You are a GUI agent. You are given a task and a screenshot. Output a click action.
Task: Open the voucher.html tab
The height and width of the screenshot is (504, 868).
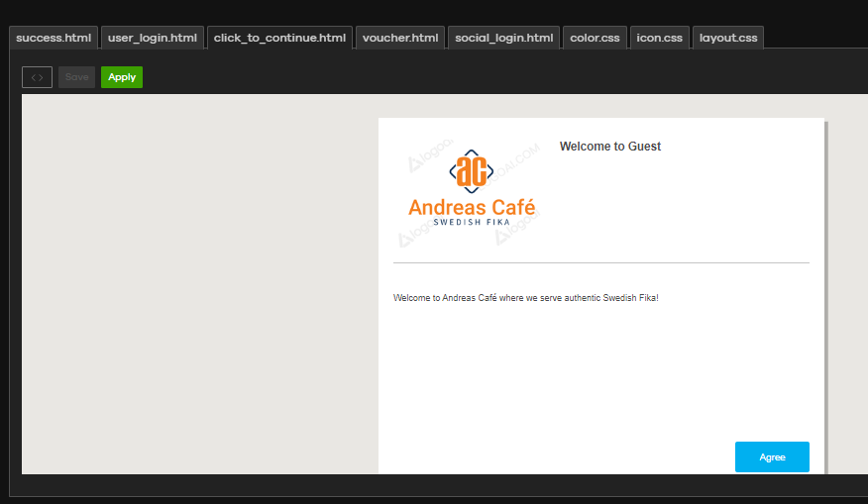399,39
